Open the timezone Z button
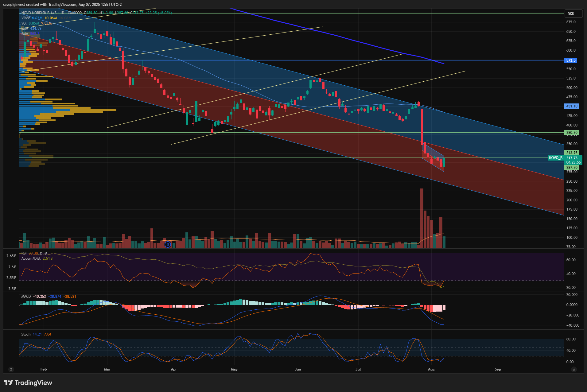Screen dimensions: 587x392 (11, 369)
